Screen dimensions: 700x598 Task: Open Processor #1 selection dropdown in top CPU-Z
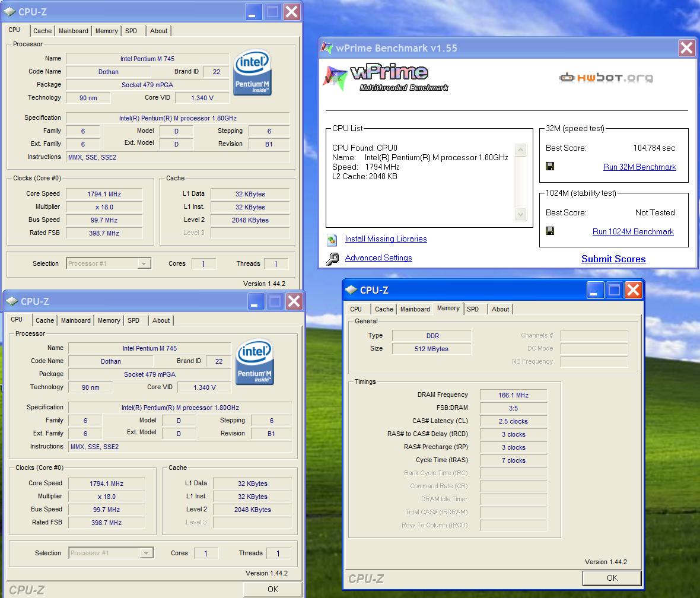(144, 263)
